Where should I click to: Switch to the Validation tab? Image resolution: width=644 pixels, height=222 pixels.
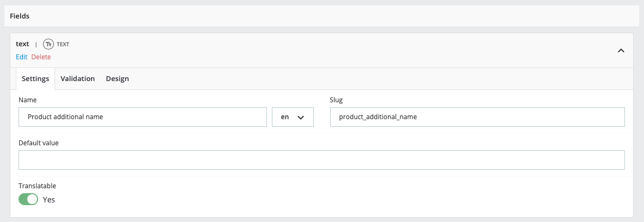77,79
